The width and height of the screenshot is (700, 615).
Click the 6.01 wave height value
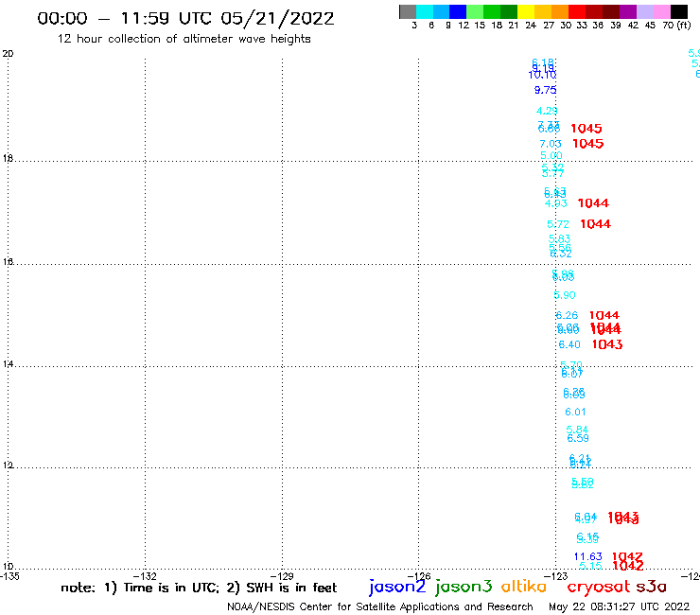tap(575, 412)
